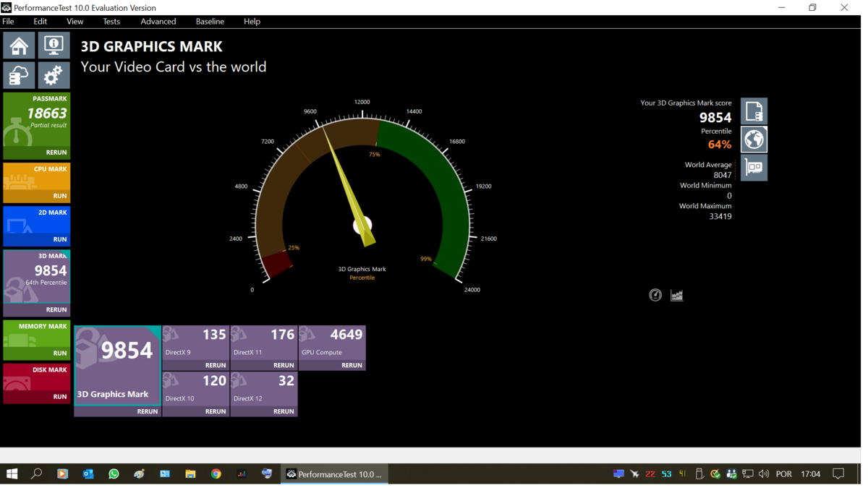The width and height of the screenshot is (868, 493).
Task: Rerun the 3D Graphics Mark 9854 tile
Action: point(148,411)
